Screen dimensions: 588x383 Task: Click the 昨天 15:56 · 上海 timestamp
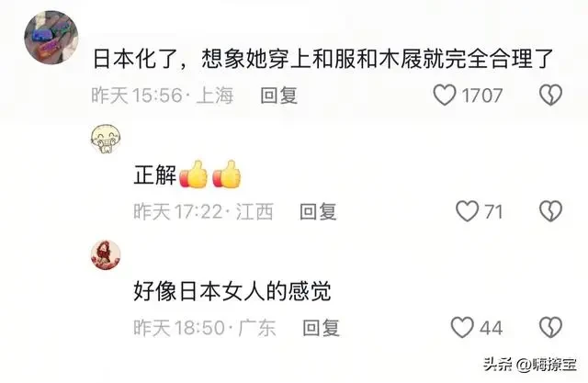click(x=163, y=96)
